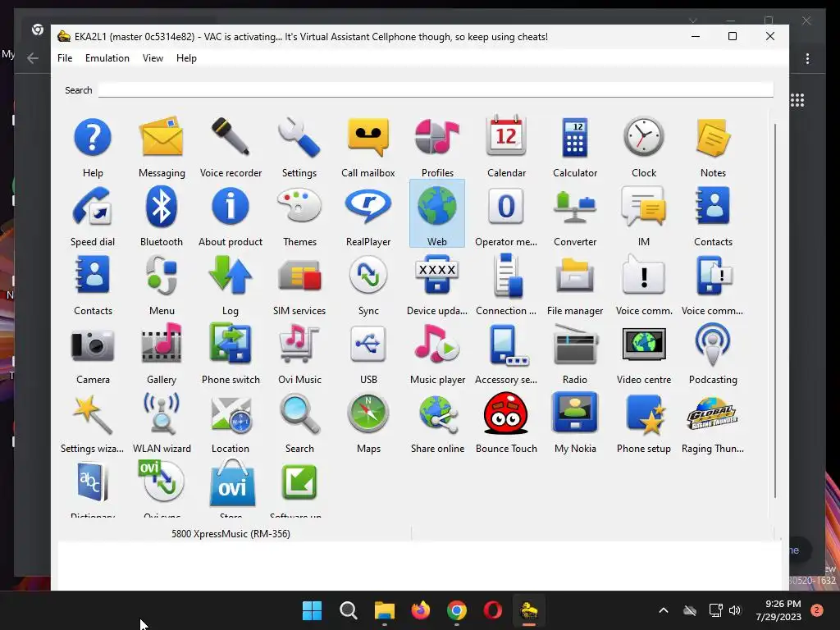Open Chrome three-dot menu in background window
840x630 pixels.
click(x=807, y=58)
